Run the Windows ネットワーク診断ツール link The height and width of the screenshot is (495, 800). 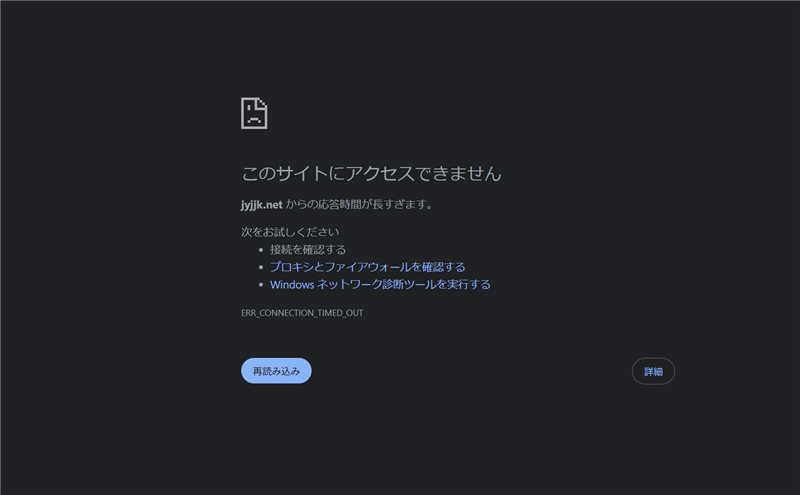(380, 285)
